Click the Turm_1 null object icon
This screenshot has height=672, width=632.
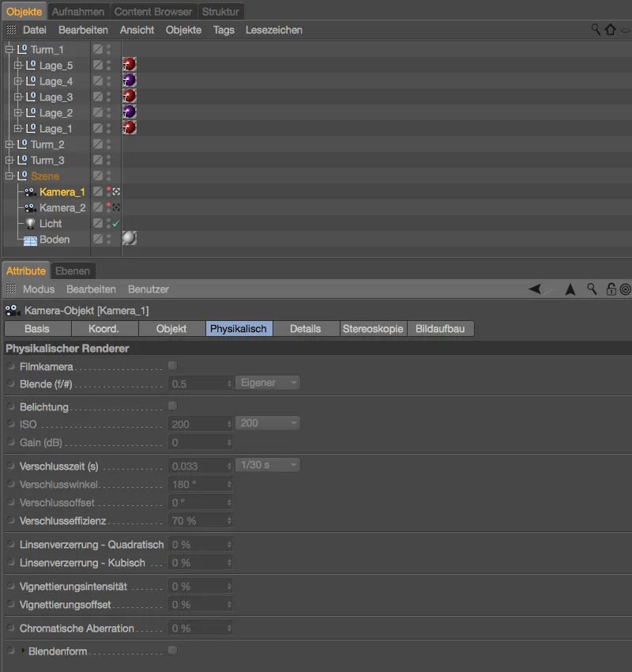click(x=22, y=49)
